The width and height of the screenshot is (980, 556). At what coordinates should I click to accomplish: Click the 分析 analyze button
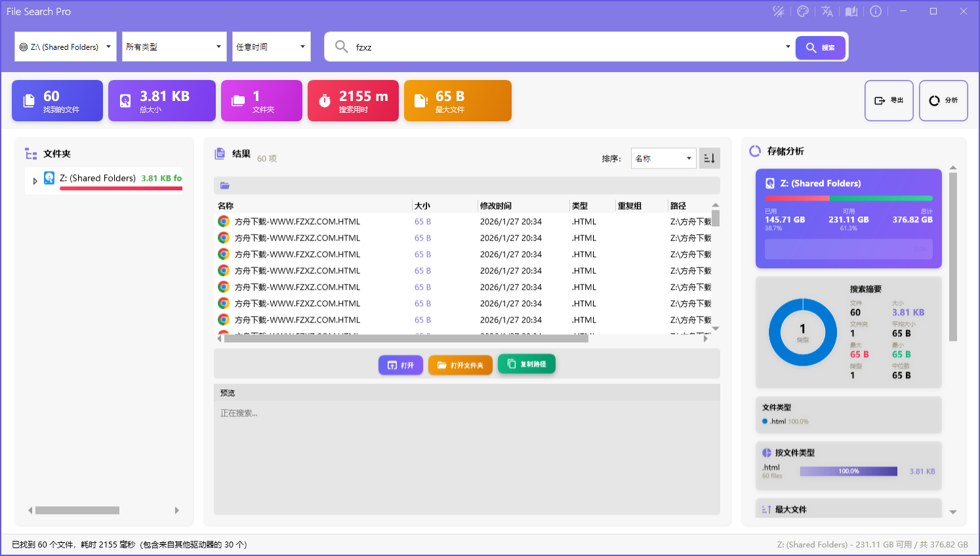pyautogui.click(x=943, y=100)
